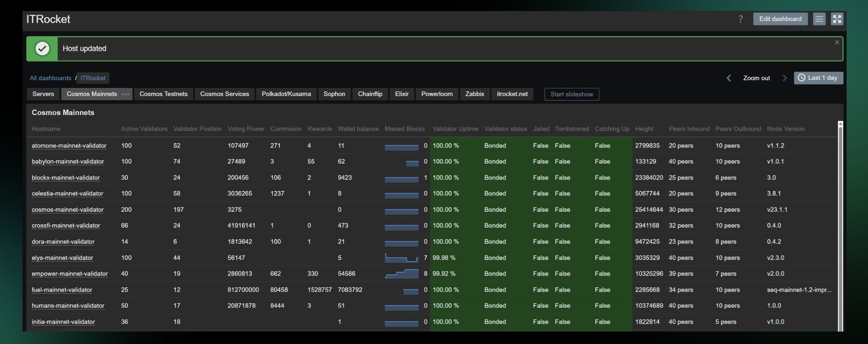Open All dashboards breadcrumb link
The width and height of the screenshot is (868, 344).
coord(50,78)
